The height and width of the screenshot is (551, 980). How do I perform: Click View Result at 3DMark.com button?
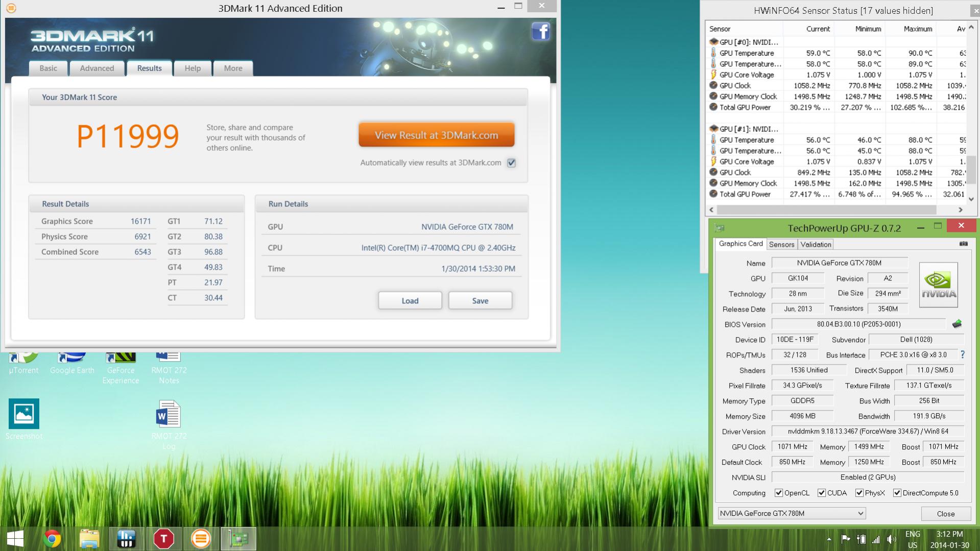pyautogui.click(x=436, y=135)
